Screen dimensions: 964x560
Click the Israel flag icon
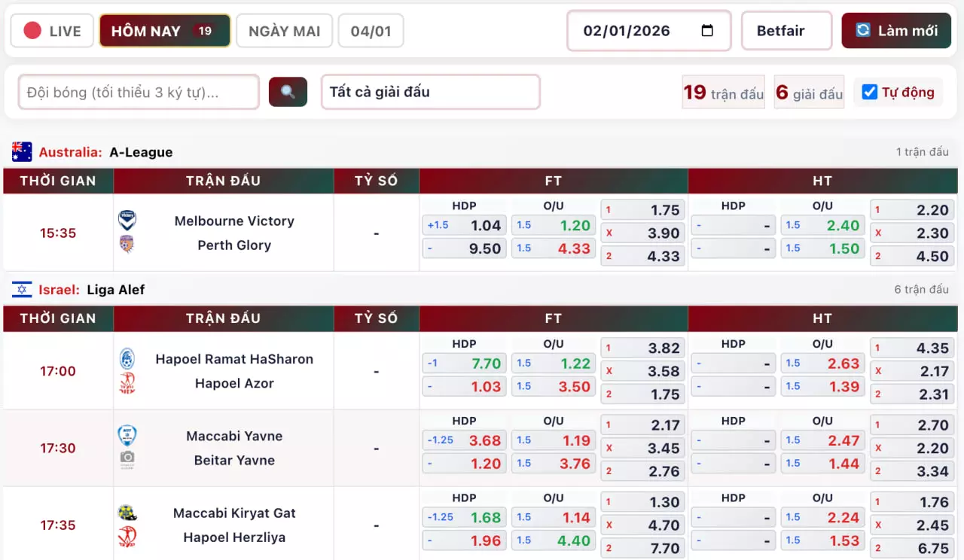(x=22, y=290)
